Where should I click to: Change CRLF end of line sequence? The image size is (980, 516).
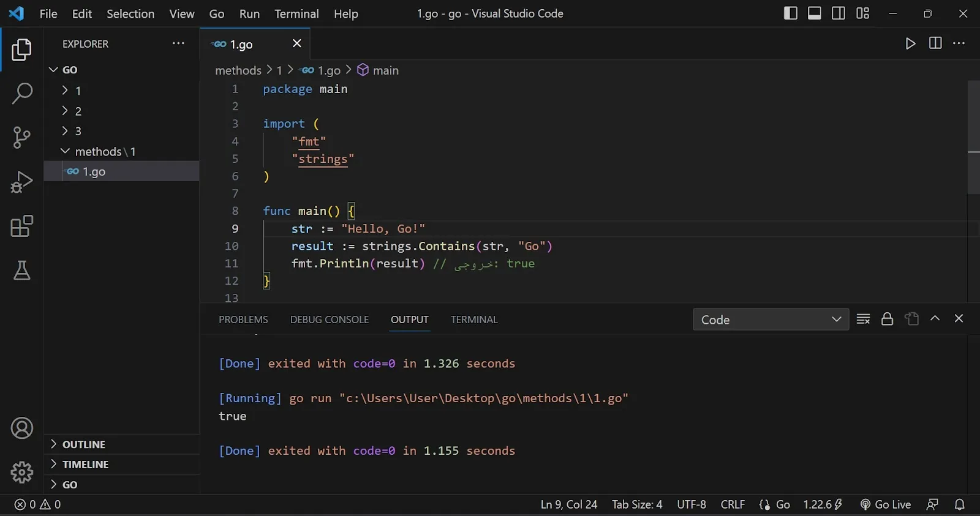tap(733, 504)
